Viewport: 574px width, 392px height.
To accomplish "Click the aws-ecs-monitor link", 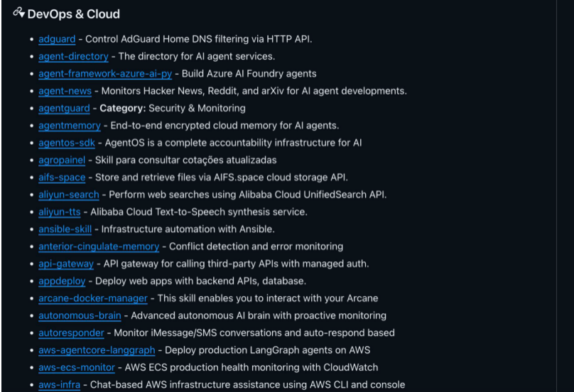I will pyautogui.click(x=77, y=367).
